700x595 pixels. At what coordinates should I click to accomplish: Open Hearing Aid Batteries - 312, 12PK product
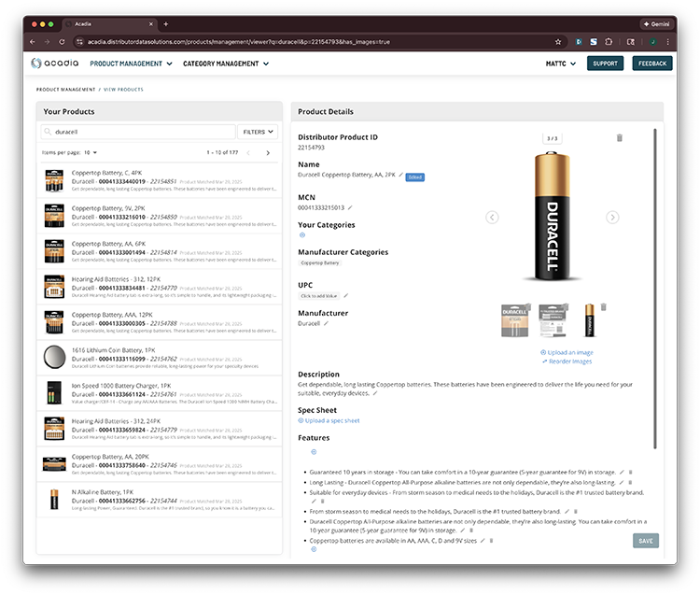159,287
